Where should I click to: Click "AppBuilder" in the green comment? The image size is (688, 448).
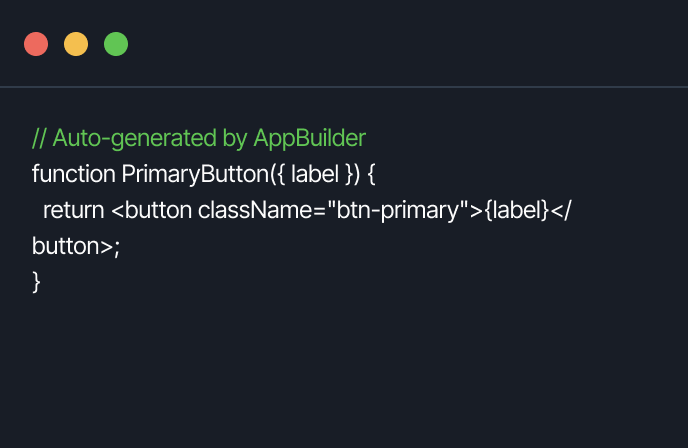[x=310, y=137]
